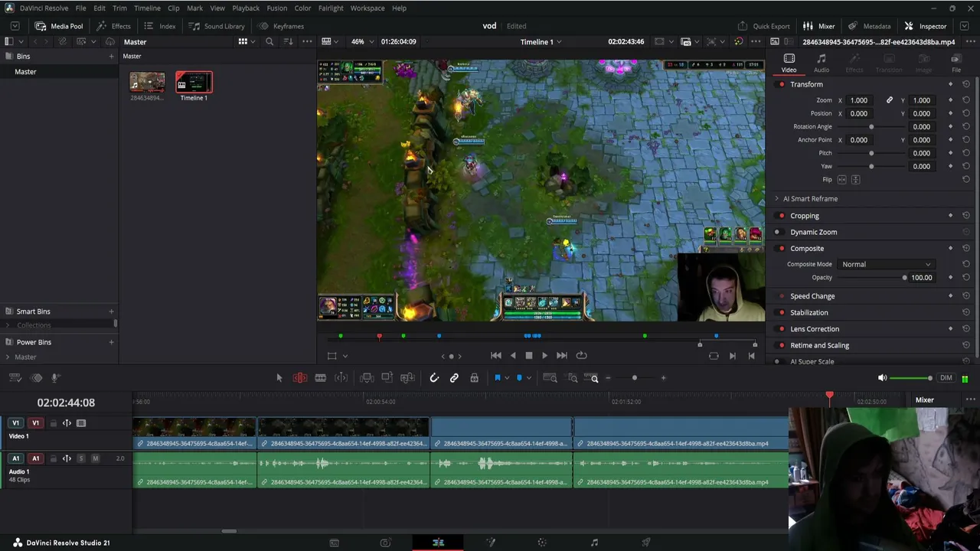The image size is (980, 551).
Task: Toggle the Composite section switch
Action: (781, 249)
